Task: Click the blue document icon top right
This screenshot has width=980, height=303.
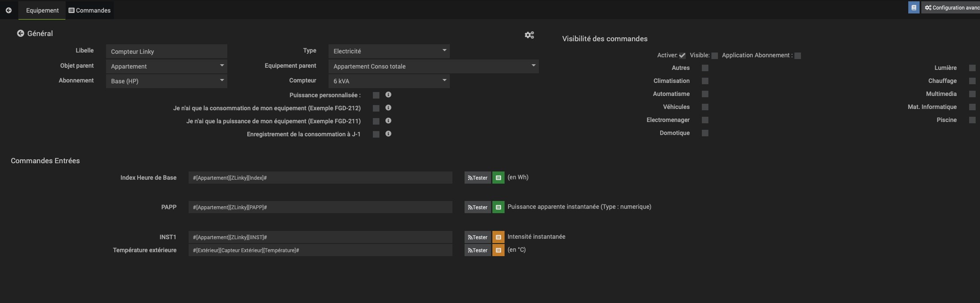Action: [914, 8]
